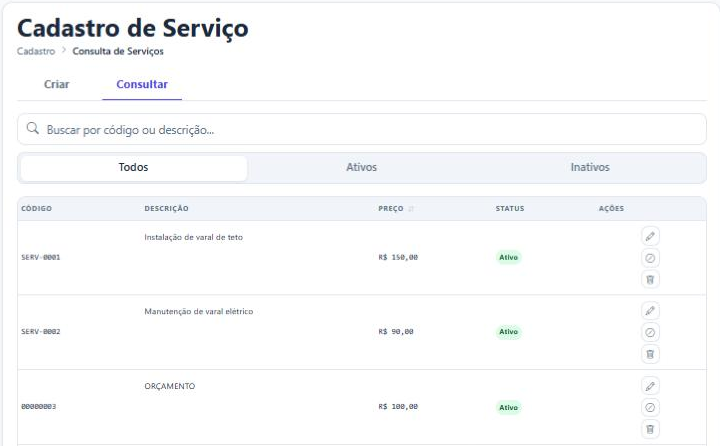Viewport: 720px width, 446px height.
Task: Focus the search by código ou descrição field
Action: coord(362,129)
